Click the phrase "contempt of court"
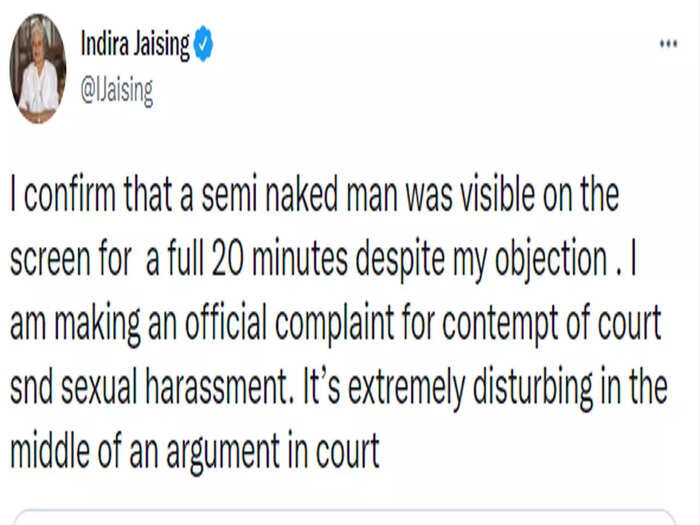This screenshot has height=525, width=700. [552, 325]
